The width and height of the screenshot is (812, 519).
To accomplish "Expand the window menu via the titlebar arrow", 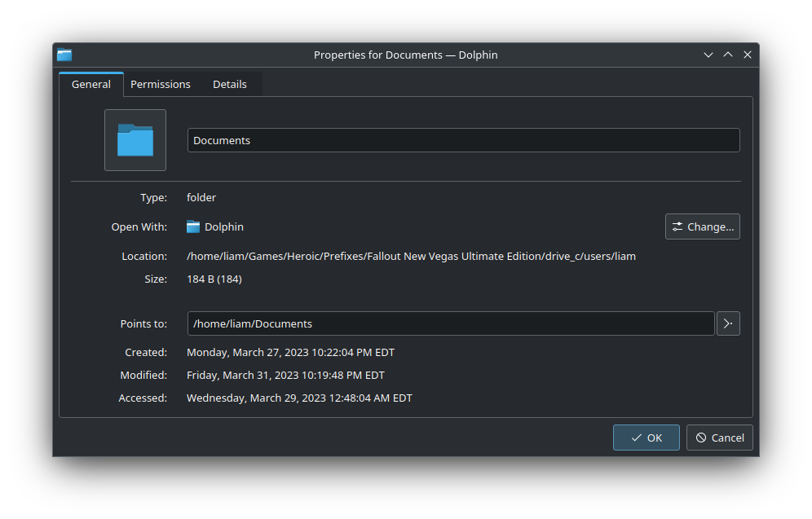I will (708, 55).
